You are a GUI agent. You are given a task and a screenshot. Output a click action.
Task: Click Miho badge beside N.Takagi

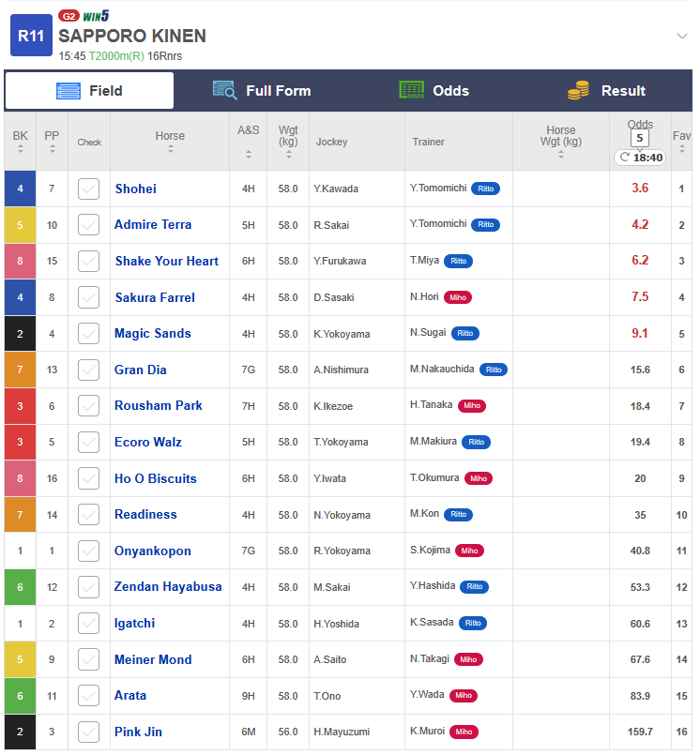(468, 659)
